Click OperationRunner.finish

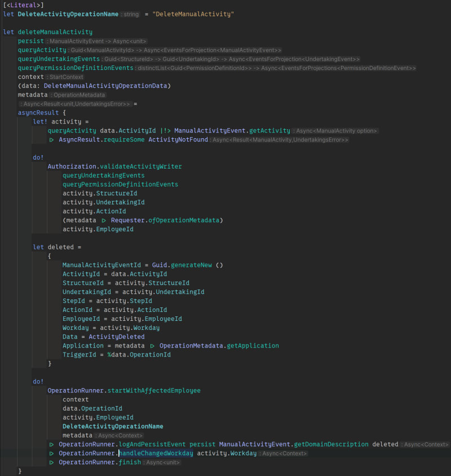(100, 462)
